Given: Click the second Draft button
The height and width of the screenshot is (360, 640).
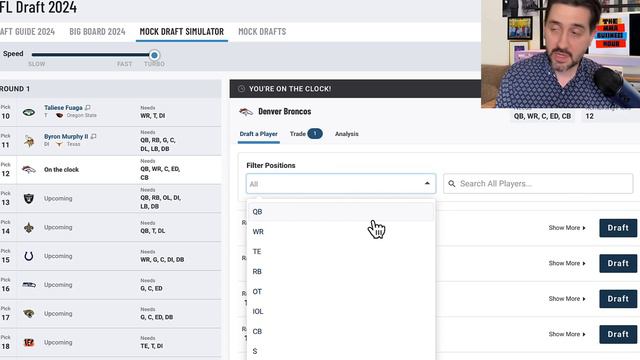Looking at the screenshot, I should point(618,263).
